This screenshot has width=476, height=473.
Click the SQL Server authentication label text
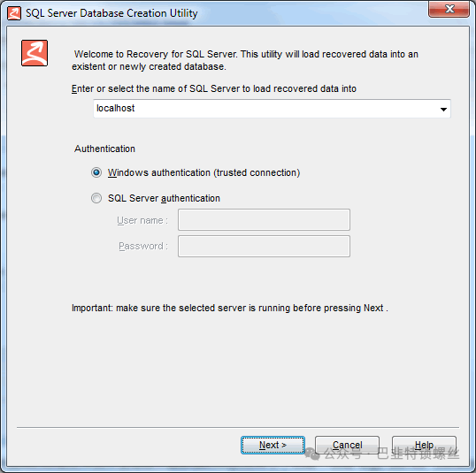point(164,198)
